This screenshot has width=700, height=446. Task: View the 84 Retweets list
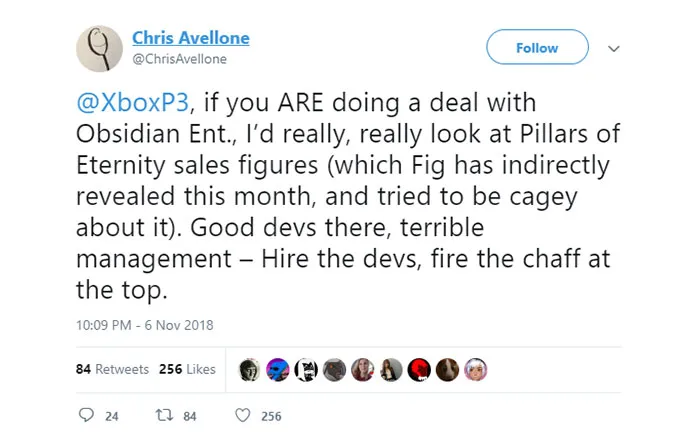click(112, 369)
